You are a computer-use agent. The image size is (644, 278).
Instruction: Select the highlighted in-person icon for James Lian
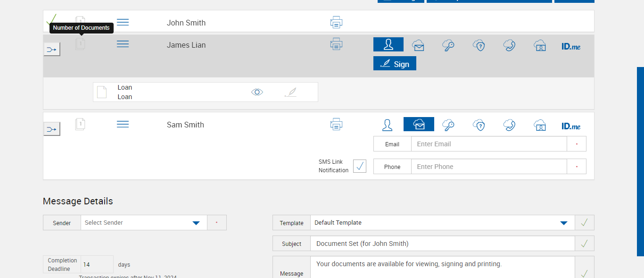click(x=388, y=44)
